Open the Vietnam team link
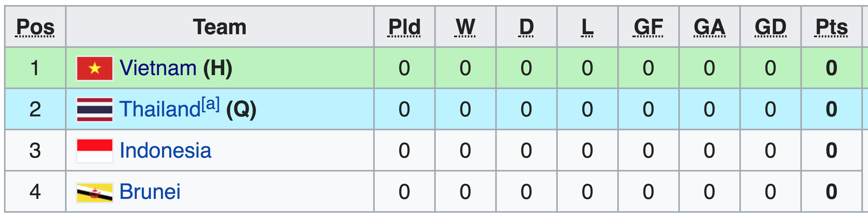Image resolution: width=868 pixels, height=216 pixels. pyautogui.click(x=158, y=68)
